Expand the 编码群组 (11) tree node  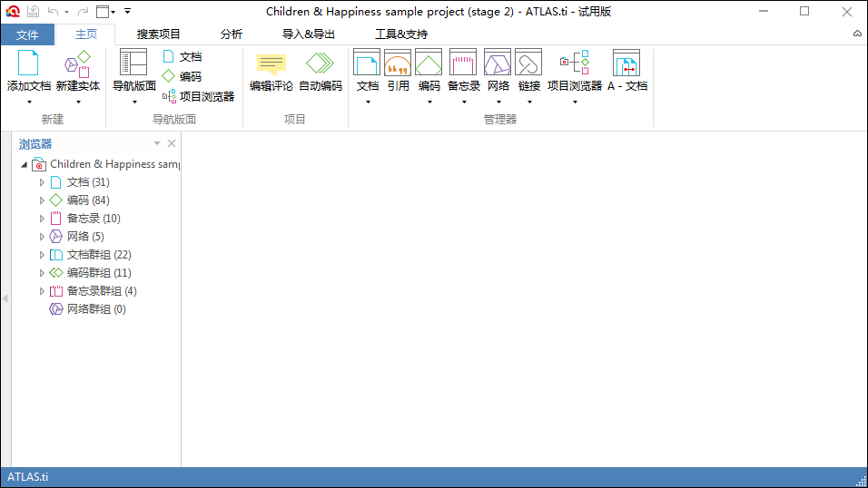click(x=42, y=273)
